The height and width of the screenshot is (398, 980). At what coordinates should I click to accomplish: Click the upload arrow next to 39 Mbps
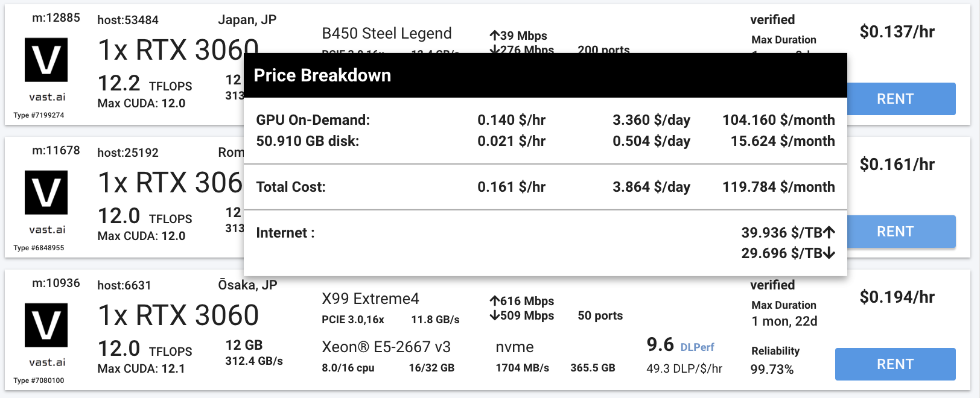click(x=495, y=36)
